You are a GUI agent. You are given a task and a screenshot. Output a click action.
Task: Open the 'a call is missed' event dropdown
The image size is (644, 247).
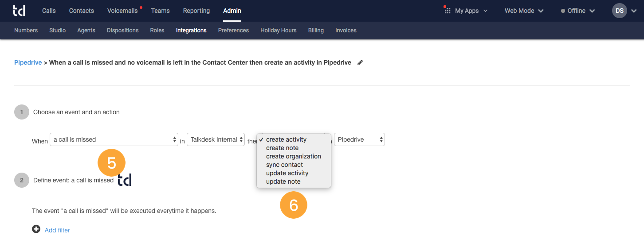tap(114, 139)
